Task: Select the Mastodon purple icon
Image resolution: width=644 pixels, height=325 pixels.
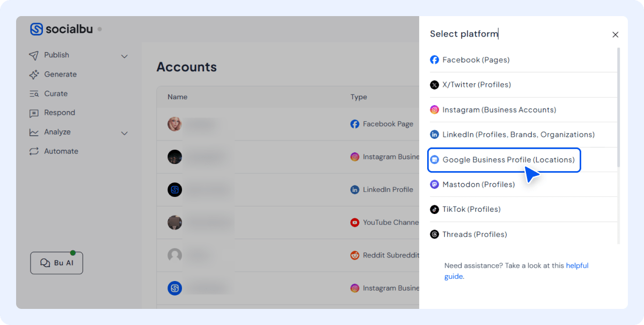Action: coord(434,184)
